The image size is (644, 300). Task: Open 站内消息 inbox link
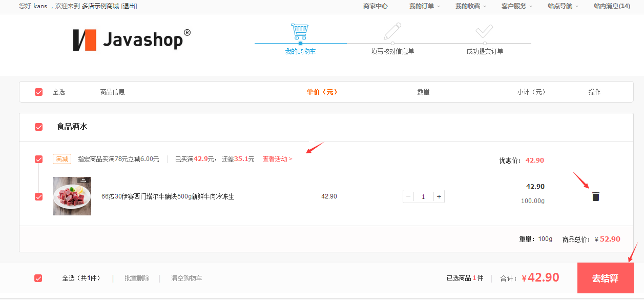[x=612, y=6]
